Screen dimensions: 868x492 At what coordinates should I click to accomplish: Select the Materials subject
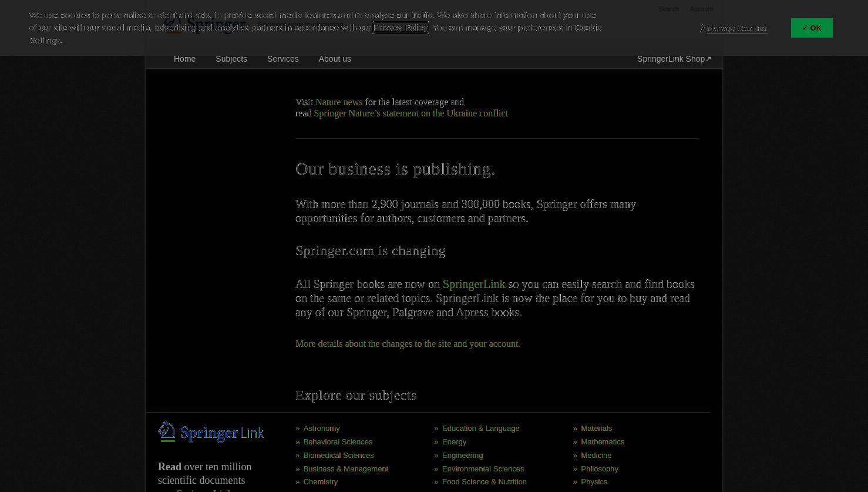point(596,429)
